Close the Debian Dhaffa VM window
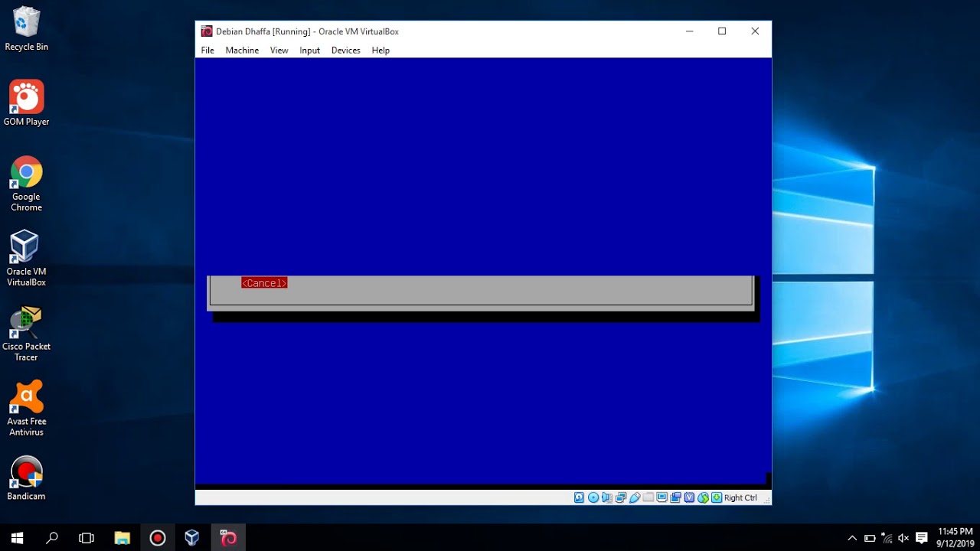The height and width of the screenshot is (551, 980). [755, 31]
